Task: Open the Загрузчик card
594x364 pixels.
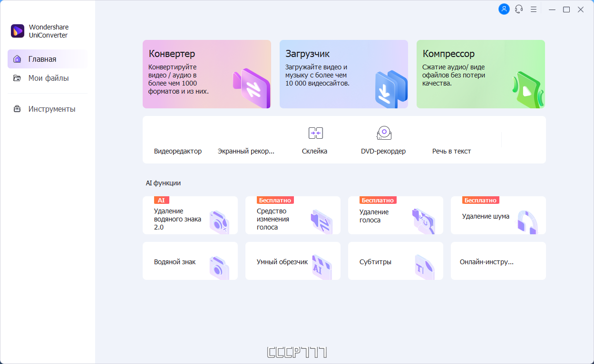Action: point(344,74)
